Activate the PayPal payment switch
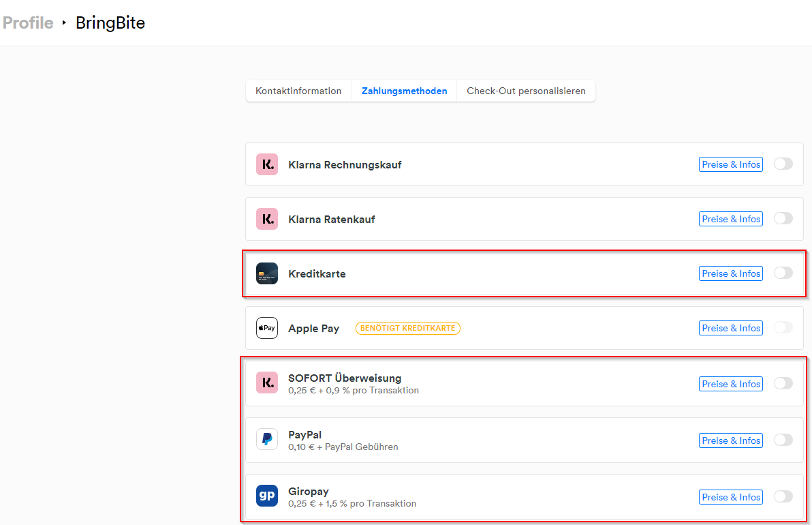This screenshot has width=812, height=525. [783, 440]
